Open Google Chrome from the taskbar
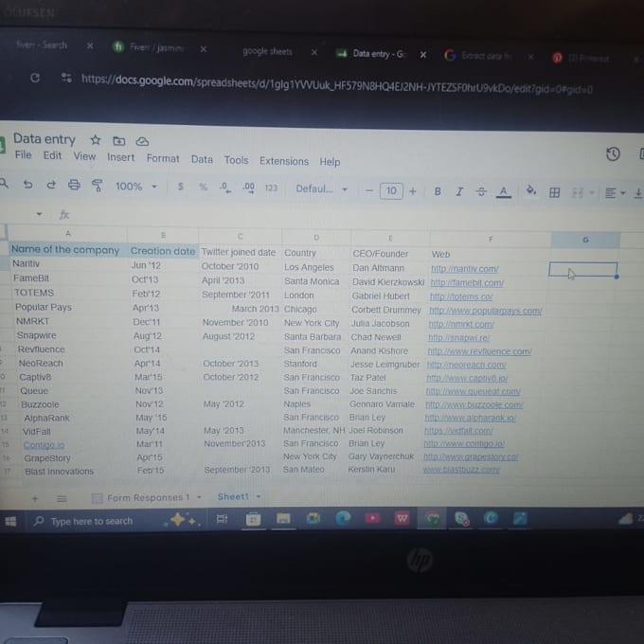 coord(432,519)
